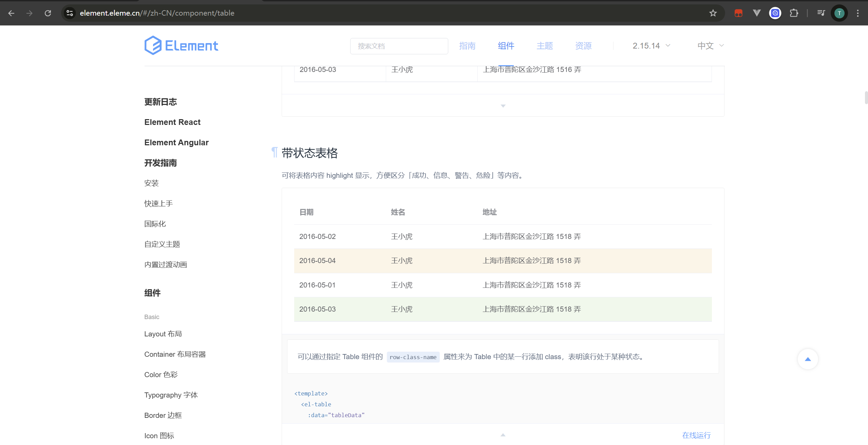868x445 pixels.
Task: Click the paragraph anchor beside 带状态表格
Action: click(275, 153)
